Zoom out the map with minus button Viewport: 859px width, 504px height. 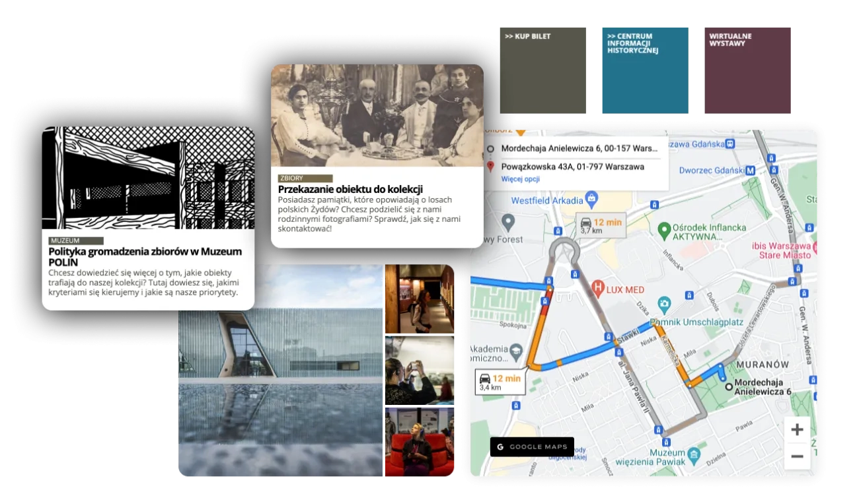(797, 456)
